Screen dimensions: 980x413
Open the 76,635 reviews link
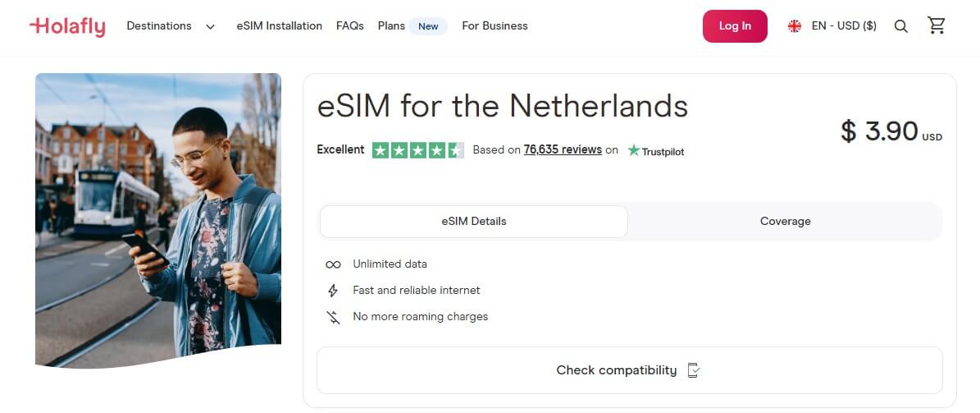(563, 149)
